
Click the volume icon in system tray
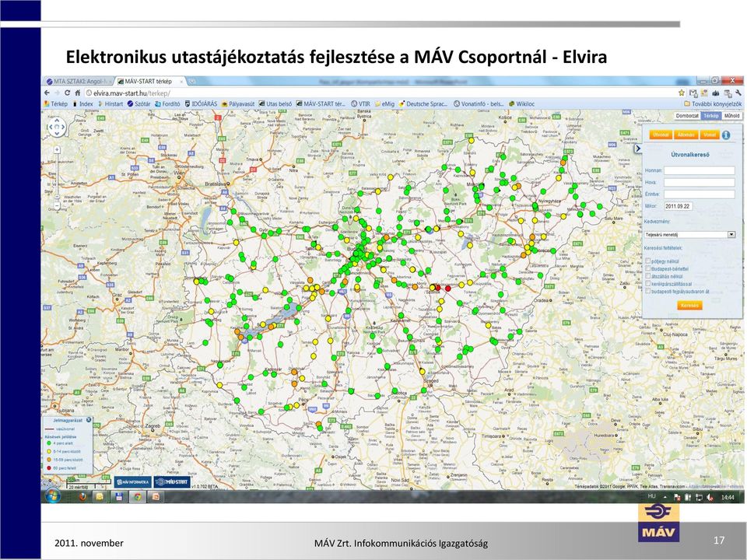click(710, 497)
